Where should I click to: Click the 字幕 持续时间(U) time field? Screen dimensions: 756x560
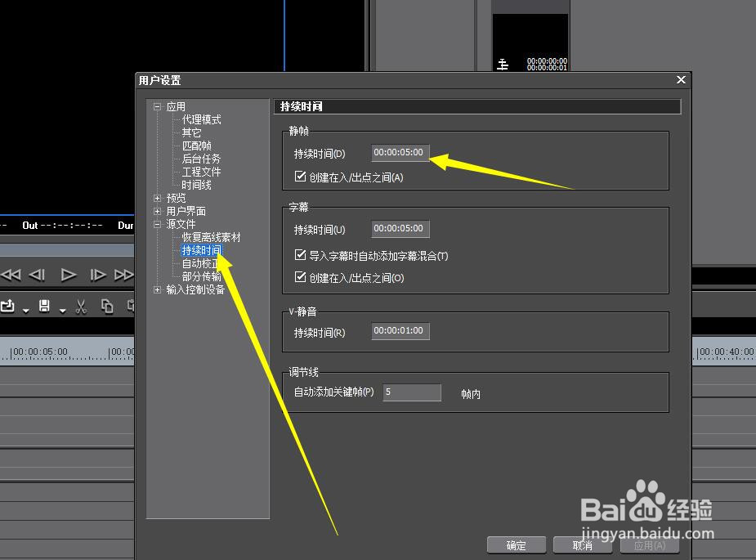pos(400,229)
